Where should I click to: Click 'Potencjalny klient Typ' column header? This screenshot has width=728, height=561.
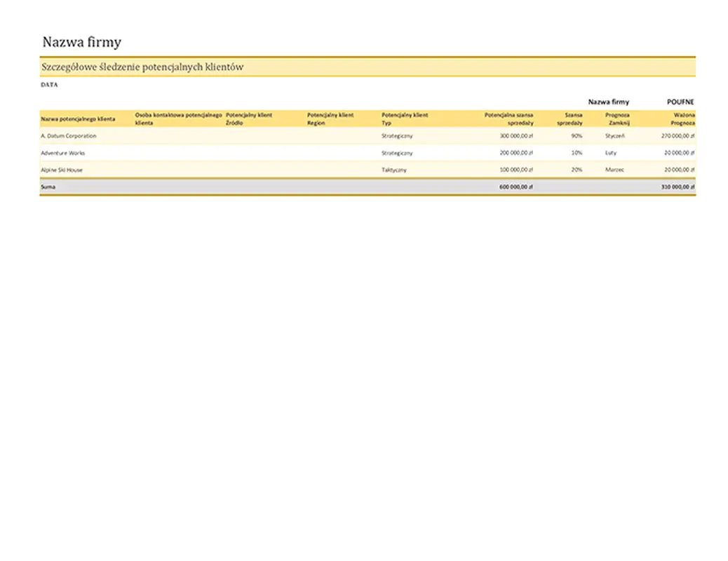click(405, 119)
